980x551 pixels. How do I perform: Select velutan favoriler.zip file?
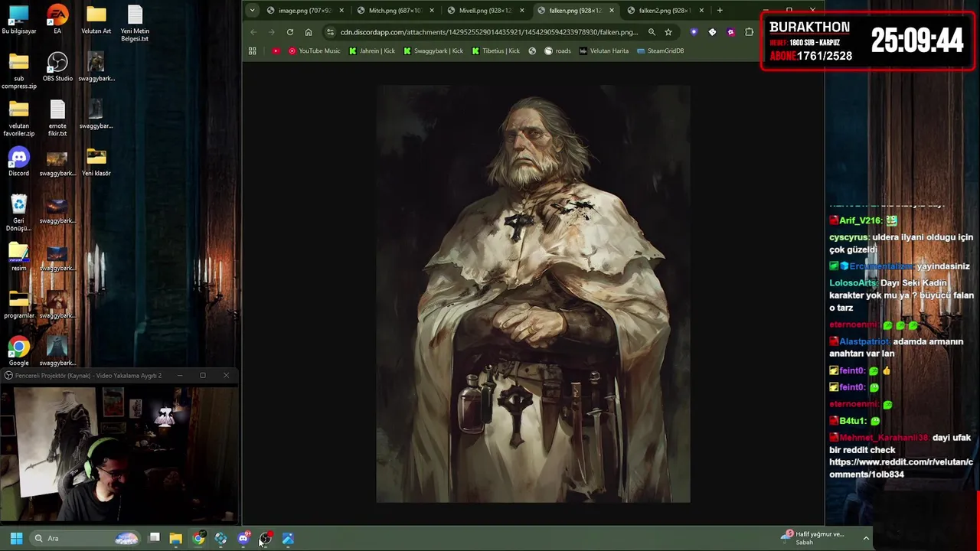point(19,119)
